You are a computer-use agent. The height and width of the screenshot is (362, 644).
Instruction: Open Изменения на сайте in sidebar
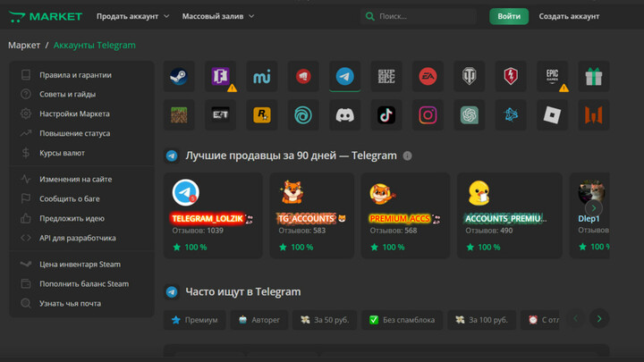click(x=81, y=180)
